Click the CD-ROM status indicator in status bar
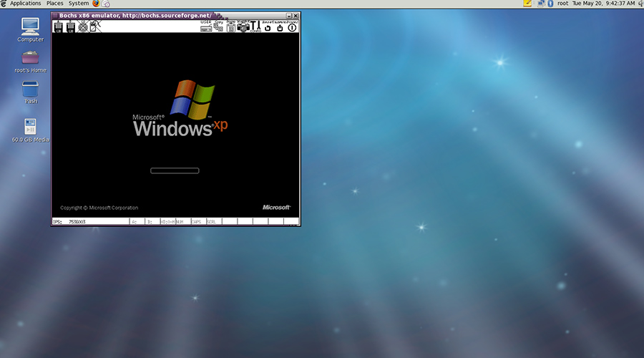644x358 pixels. click(x=168, y=221)
